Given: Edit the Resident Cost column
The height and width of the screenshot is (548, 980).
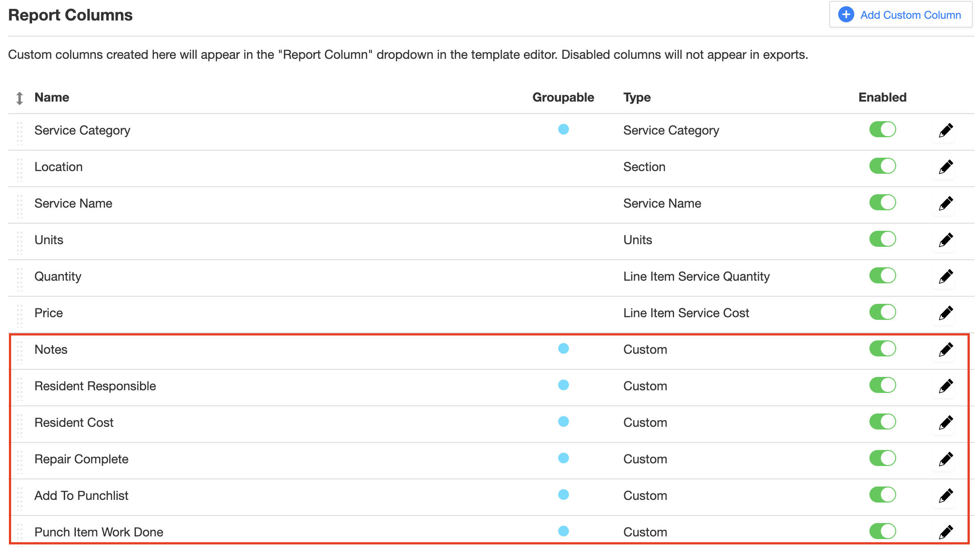Looking at the screenshot, I should tap(945, 423).
